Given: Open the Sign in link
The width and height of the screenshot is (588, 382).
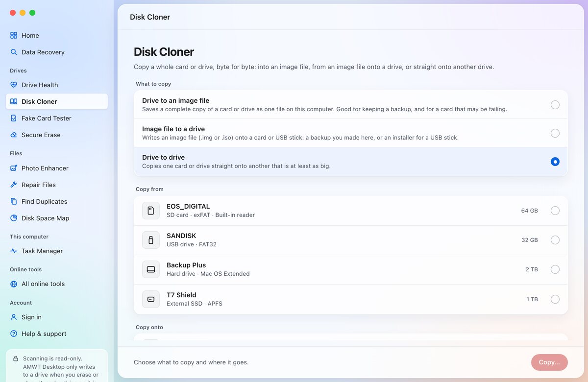Looking at the screenshot, I should [57, 317].
